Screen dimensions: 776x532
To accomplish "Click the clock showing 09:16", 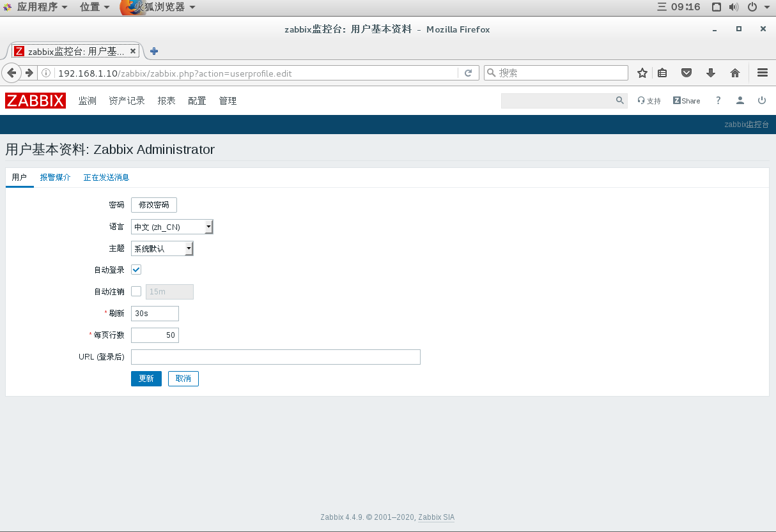I will pyautogui.click(x=686, y=7).
